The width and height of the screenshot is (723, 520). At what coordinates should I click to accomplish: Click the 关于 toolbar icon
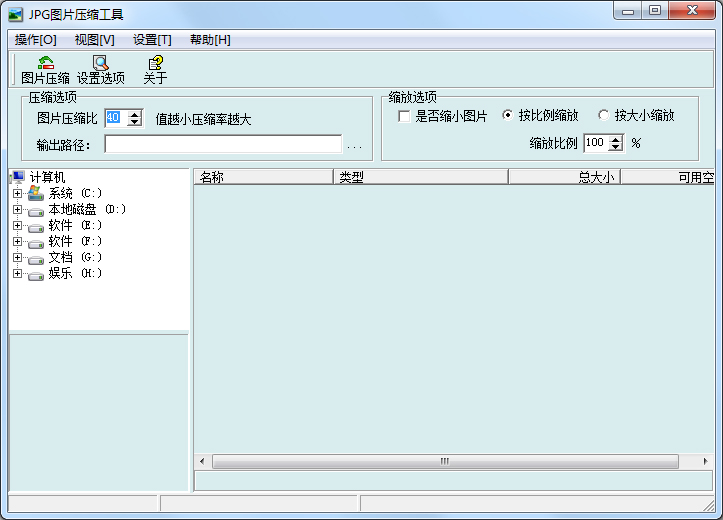point(155,62)
